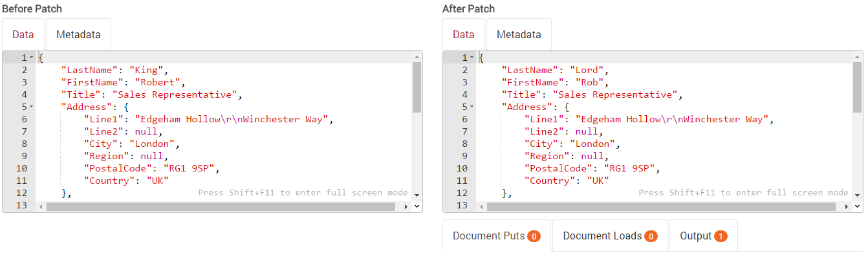
Task: Click vertical scrollbar thumb in After Patch editor
Action: tap(857, 87)
